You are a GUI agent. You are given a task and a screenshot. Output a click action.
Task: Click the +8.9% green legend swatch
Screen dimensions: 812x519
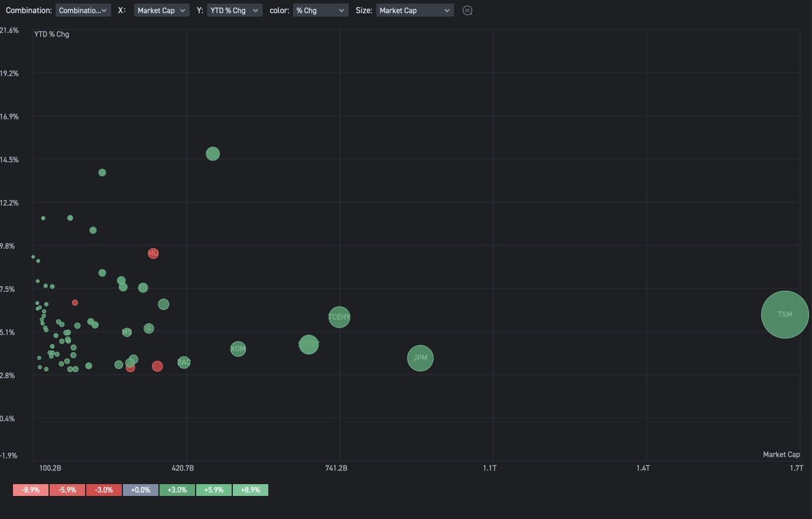click(x=251, y=490)
